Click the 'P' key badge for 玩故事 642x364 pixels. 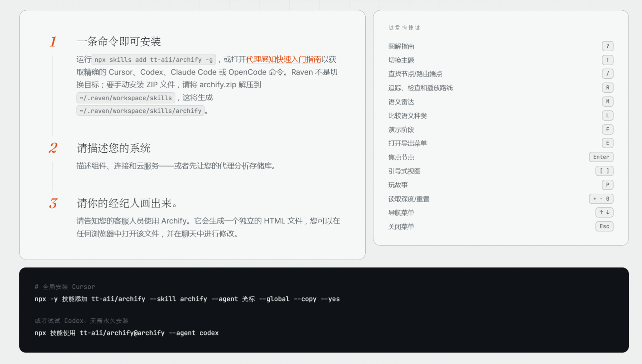(x=608, y=185)
